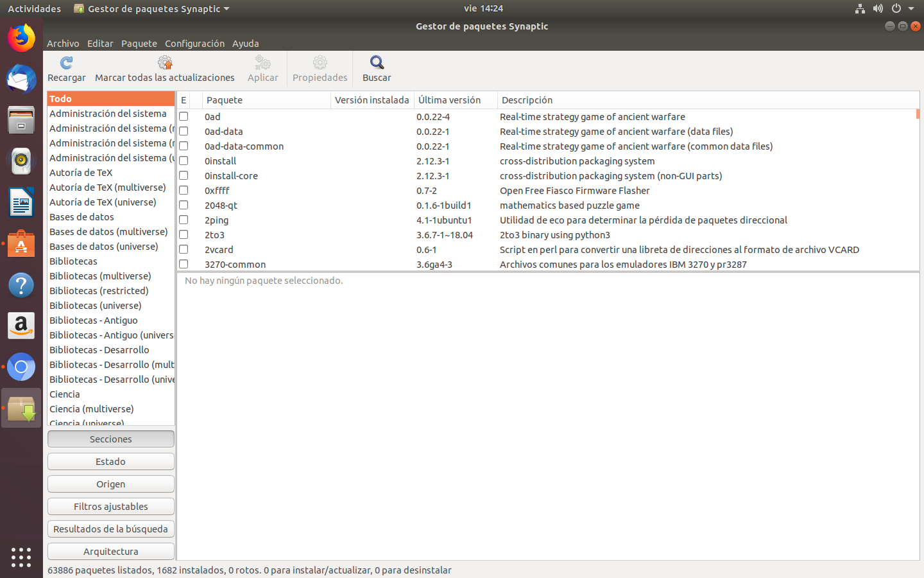Open system menu dropdown arrow in top bar
Viewport: 924px width, 578px height.
pos(911,8)
